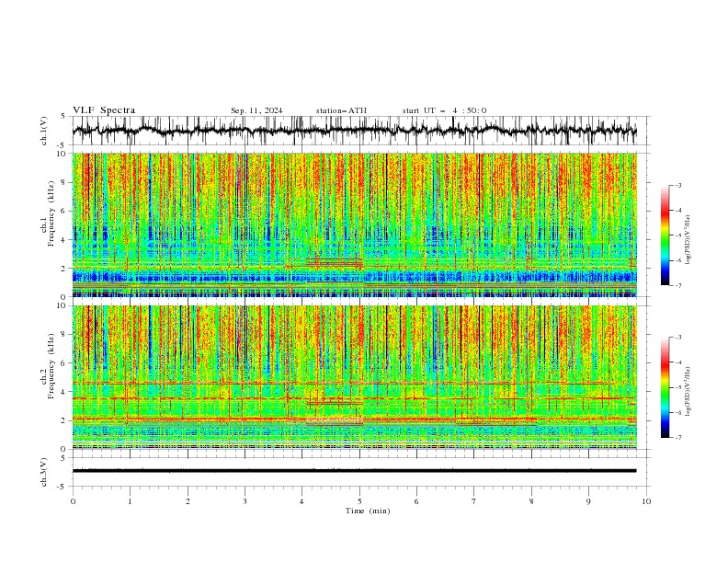
Task: Click the date text "Sep. 11, 2024"
Action: tap(256, 110)
